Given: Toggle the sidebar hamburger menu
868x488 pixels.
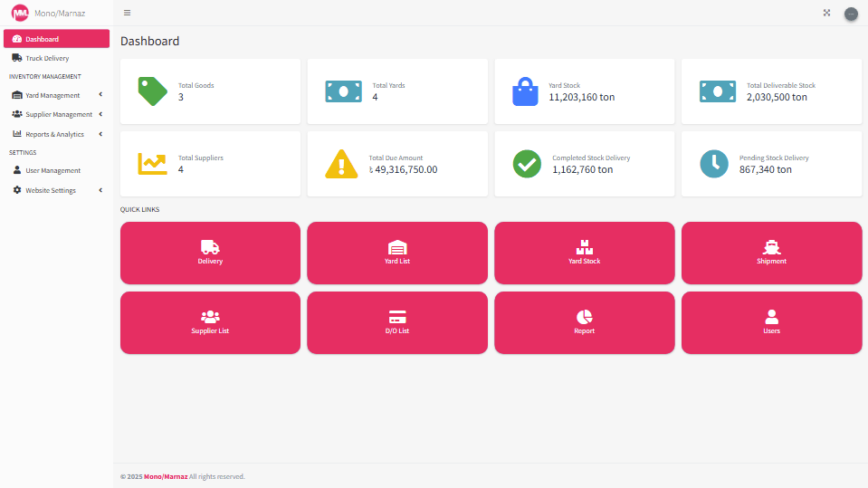Looking at the screenshot, I should click(x=128, y=13).
